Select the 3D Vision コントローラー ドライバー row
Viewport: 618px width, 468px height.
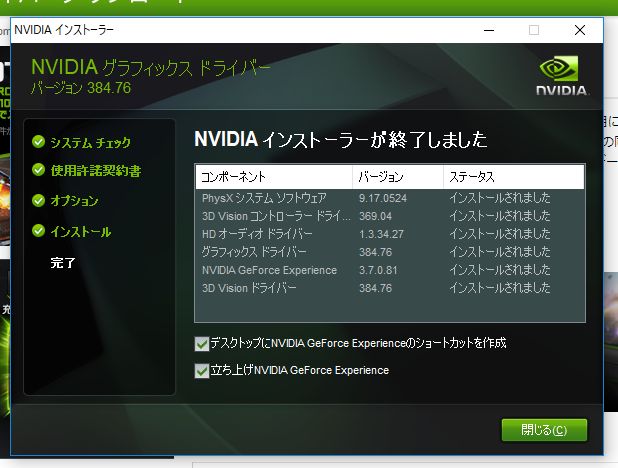(390, 216)
